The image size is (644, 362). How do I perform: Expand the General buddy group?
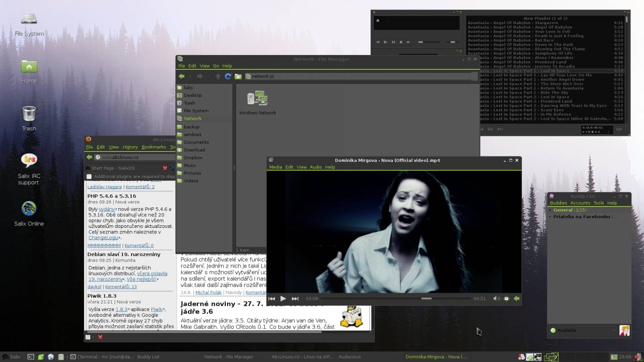[550, 210]
